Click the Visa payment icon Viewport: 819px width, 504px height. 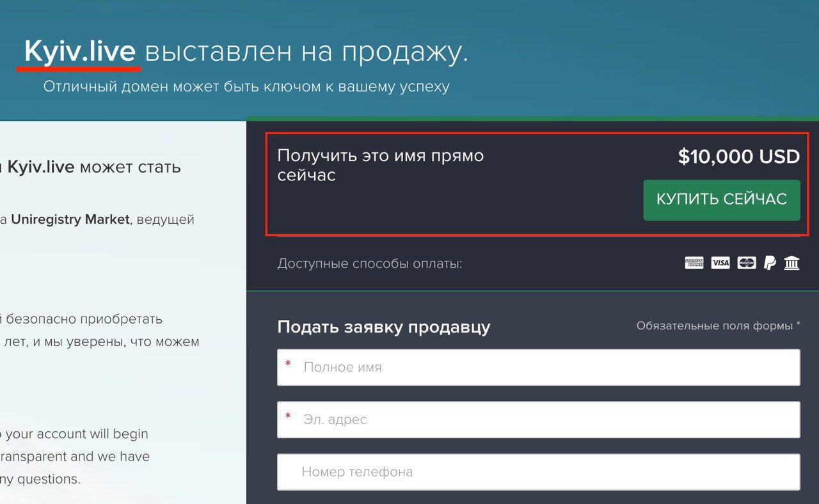point(720,262)
